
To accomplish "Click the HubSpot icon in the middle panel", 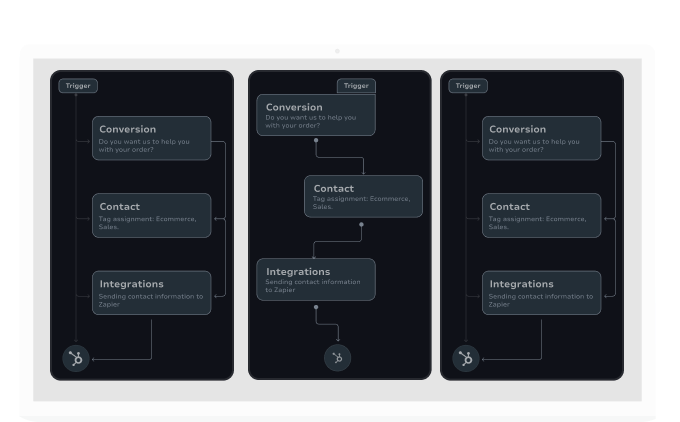I will pos(337,358).
